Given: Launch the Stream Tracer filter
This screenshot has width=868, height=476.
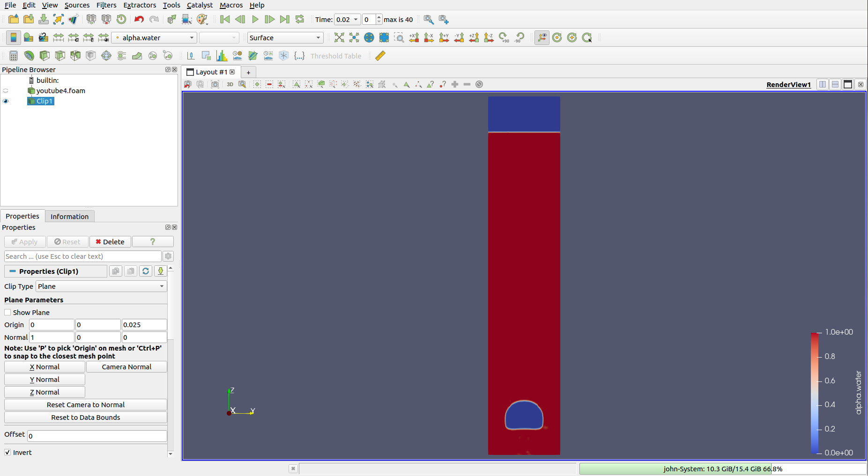Looking at the screenshot, I should pyautogui.click(x=122, y=55).
